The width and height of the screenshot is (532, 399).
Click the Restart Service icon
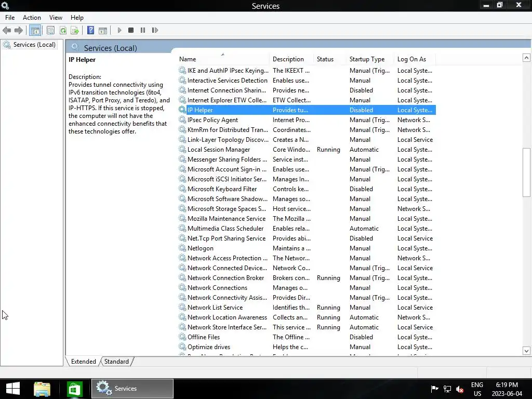(155, 30)
